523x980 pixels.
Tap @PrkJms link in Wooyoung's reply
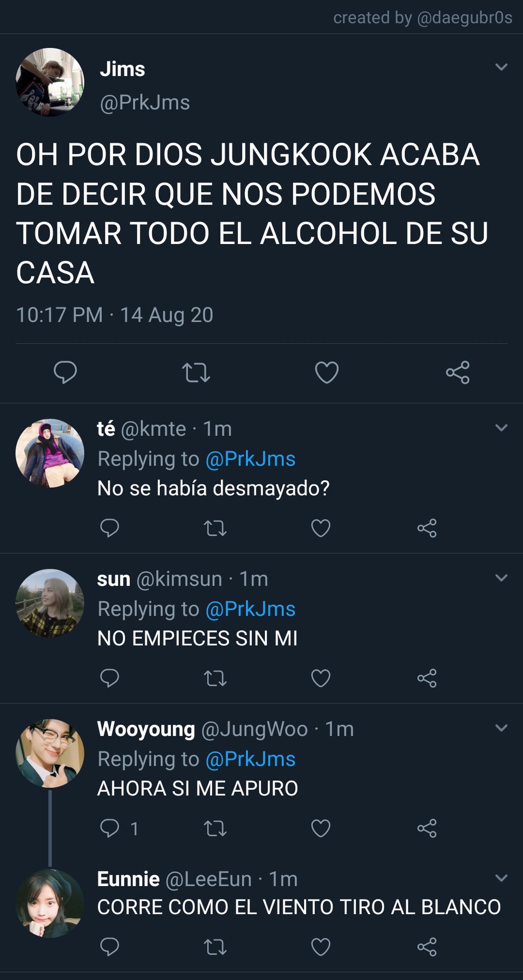point(250,759)
